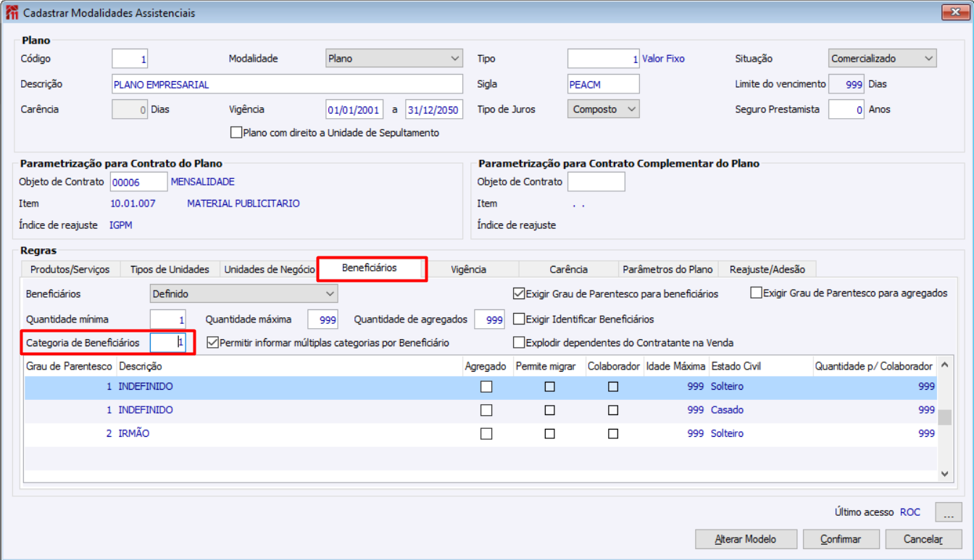Click the grid scrollbar up arrow
Screen dimensions: 974x560
click(x=945, y=366)
